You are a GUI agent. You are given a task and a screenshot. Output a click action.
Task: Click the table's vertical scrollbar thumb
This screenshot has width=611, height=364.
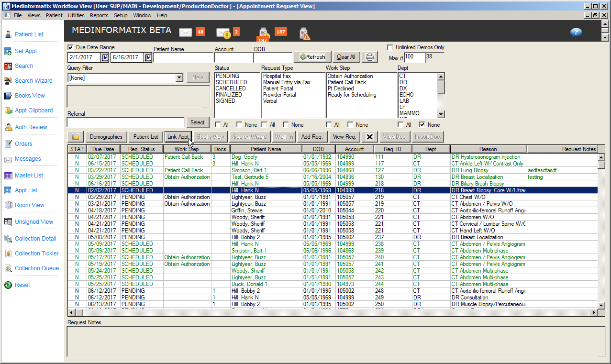[x=601, y=165]
